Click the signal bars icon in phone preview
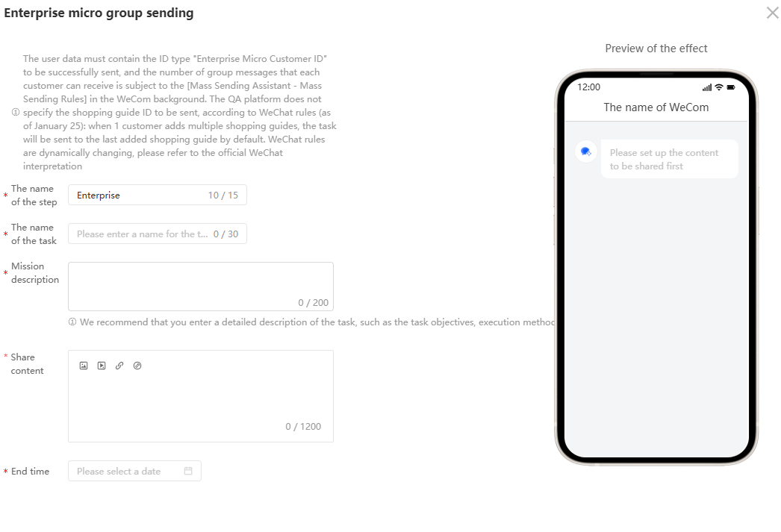Image resolution: width=781 pixels, height=532 pixels. coord(706,87)
